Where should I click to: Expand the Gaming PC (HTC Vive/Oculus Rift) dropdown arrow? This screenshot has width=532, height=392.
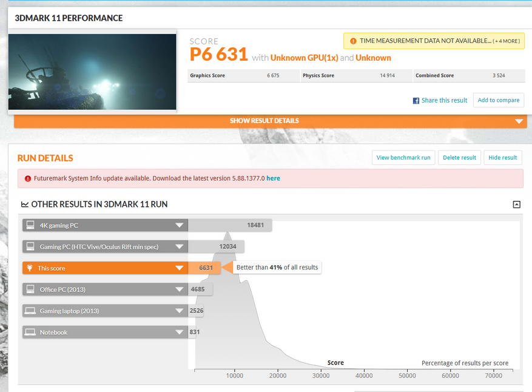click(180, 246)
